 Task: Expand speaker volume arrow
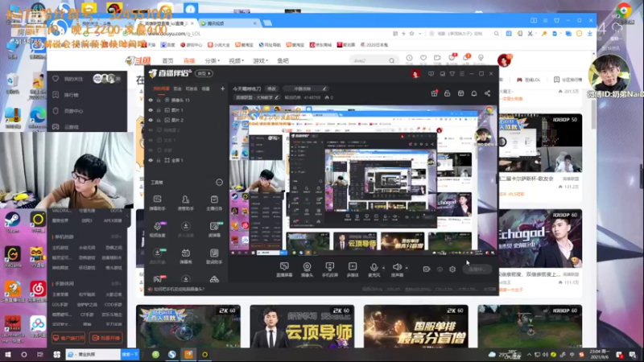click(407, 268)
